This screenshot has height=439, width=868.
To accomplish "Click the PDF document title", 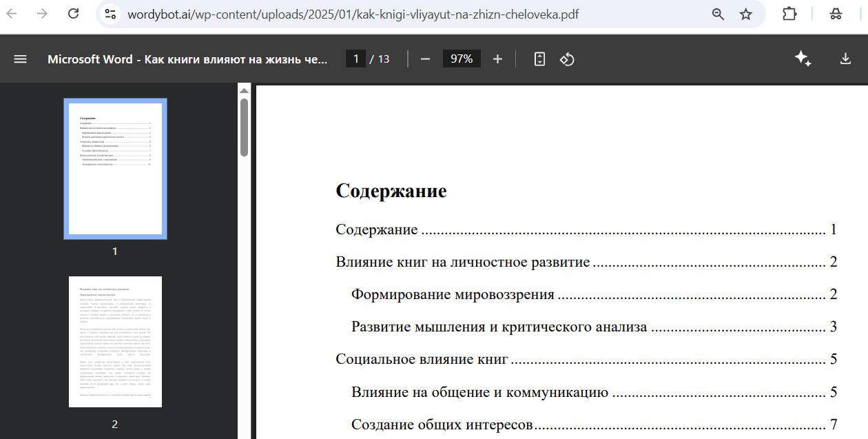I will 188,59.
